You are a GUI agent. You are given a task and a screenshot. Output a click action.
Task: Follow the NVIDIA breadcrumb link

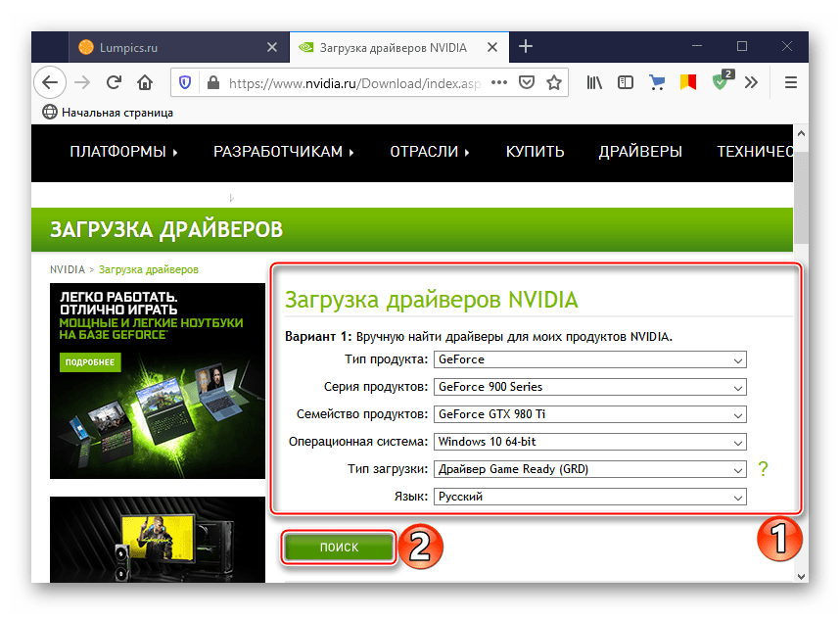tap(68, 269)
